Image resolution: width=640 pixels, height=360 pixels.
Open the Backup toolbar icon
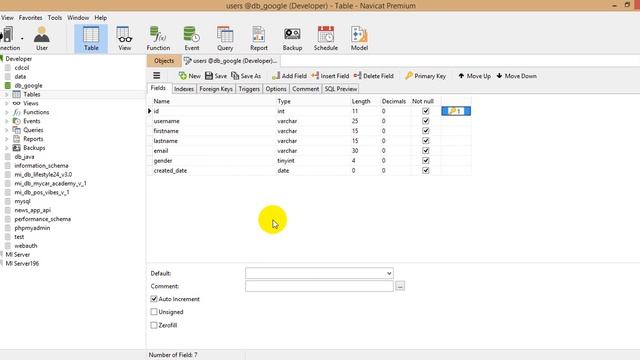tap(292, 38)
